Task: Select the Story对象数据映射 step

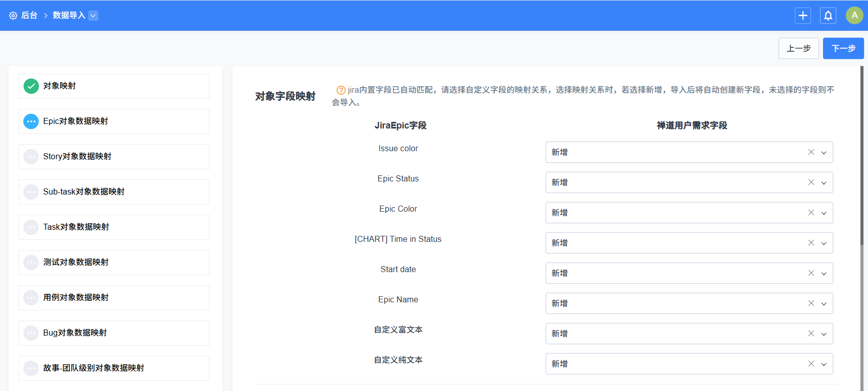Action: pyautogui.click(x=114, y=157)
